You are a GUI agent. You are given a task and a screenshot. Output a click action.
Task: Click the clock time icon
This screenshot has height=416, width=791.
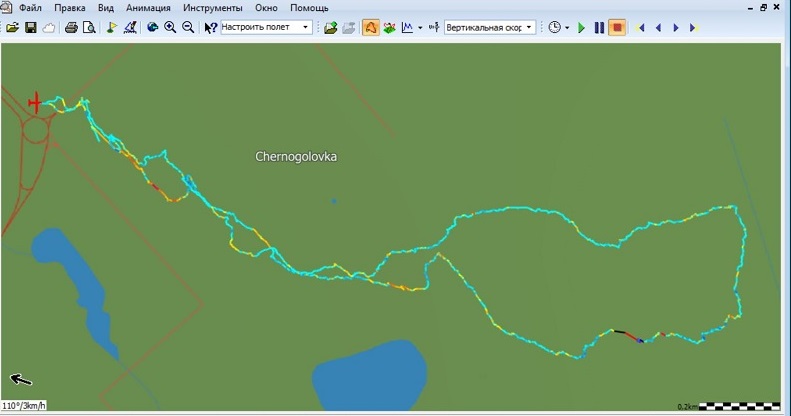554,28
